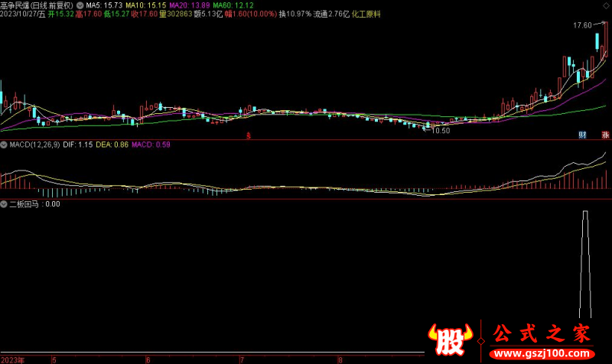
Task: Click the 二板回马 : 0.00 indicator label
Action: pos(34,204)
